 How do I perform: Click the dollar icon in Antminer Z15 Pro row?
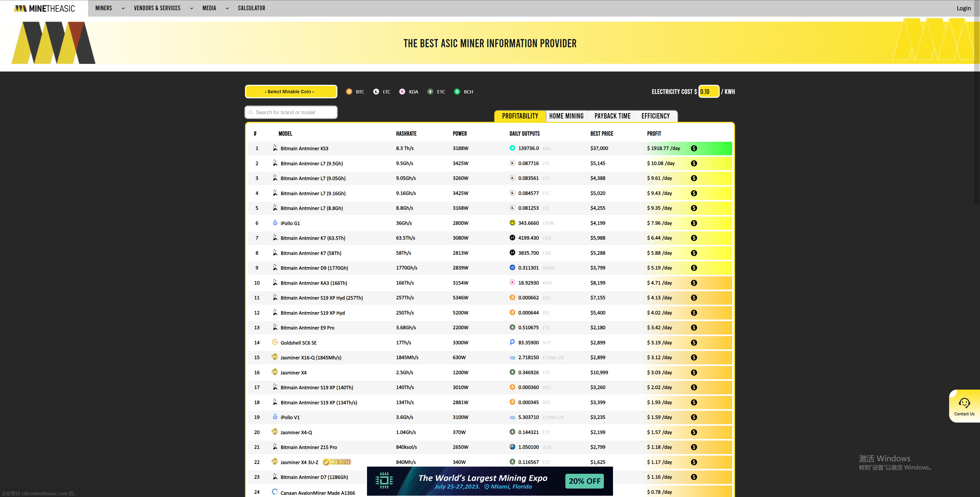694,447
